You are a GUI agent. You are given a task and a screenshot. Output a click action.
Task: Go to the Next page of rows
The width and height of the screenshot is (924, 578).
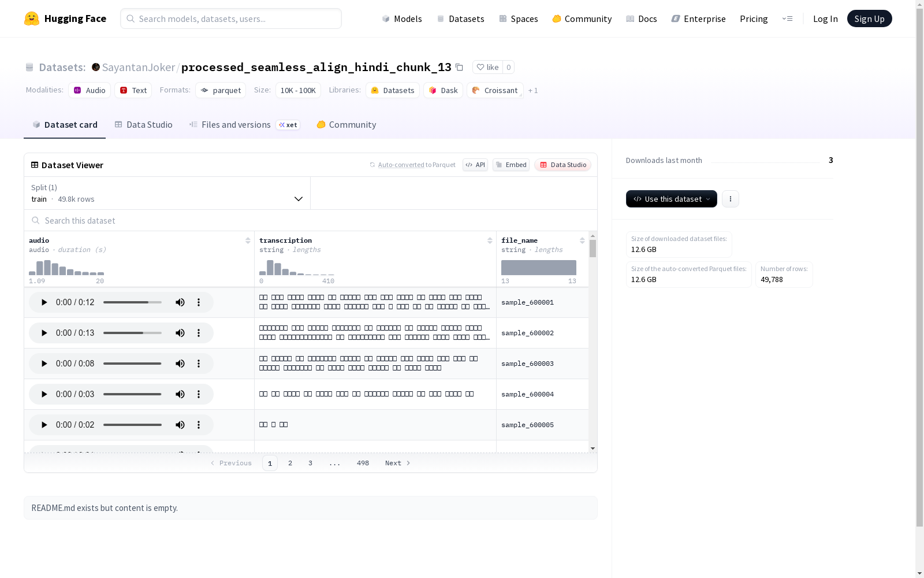[398, 463]
